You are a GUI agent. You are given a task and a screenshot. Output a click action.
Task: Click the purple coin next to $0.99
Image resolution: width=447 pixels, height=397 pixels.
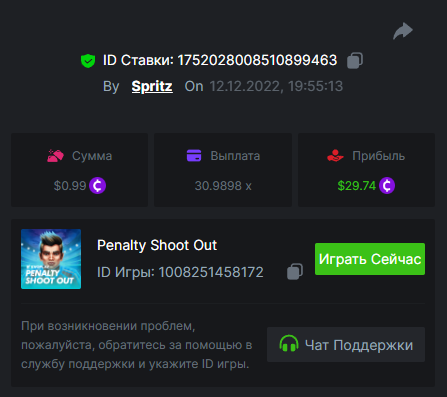97,186
